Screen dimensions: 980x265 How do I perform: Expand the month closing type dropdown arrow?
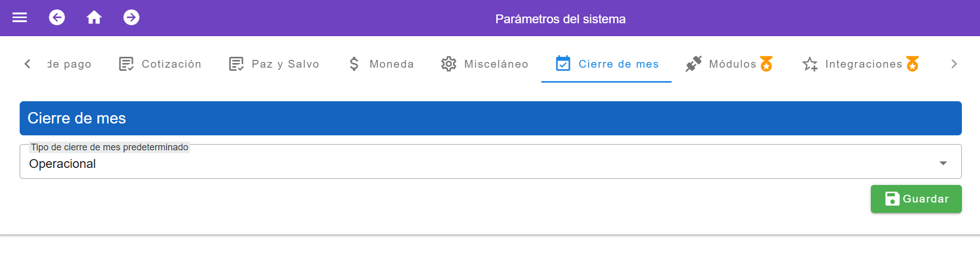pyautogui.click(x=943, y=163)
